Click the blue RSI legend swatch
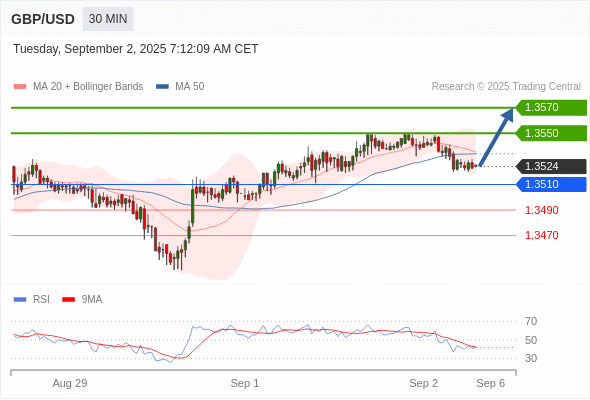590x400 pixels. coord(20,300)
